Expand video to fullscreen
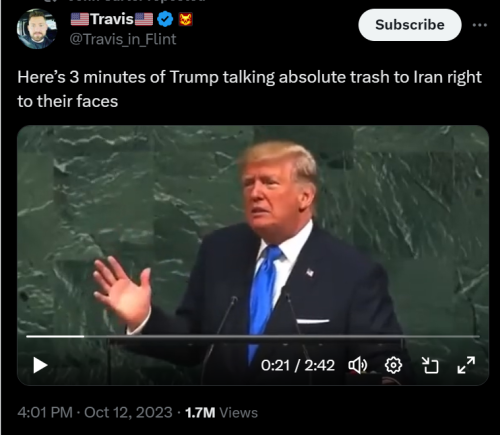This screenshot has width=500, height=435. (x=466, y=365)
